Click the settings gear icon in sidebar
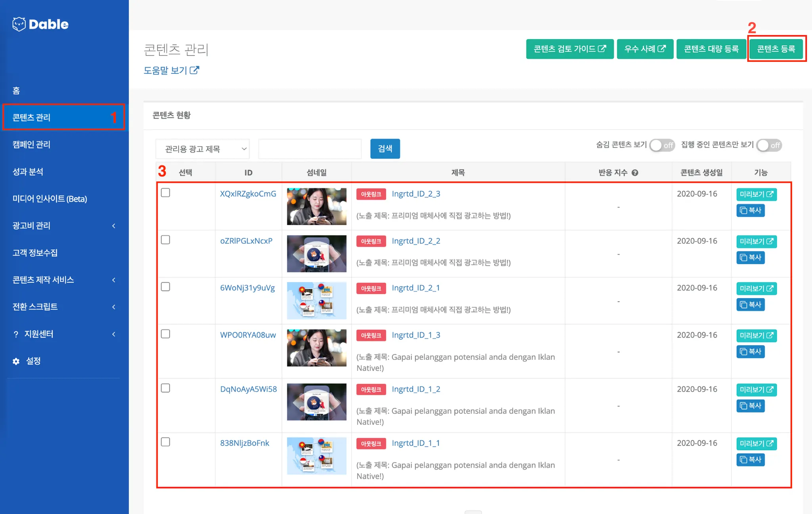This screenshot has height=514, width=812. [x=16, y=361]
